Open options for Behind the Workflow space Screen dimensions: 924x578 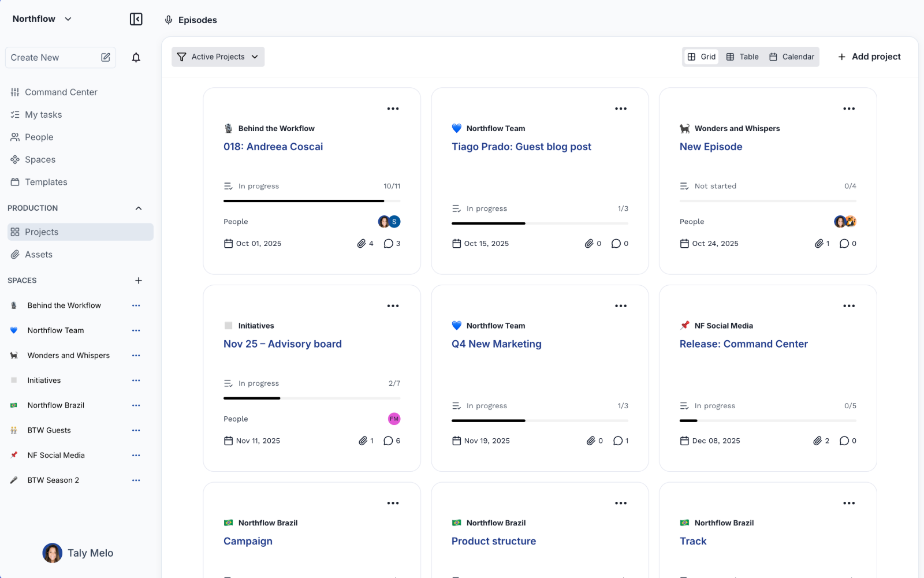point(136,305)
